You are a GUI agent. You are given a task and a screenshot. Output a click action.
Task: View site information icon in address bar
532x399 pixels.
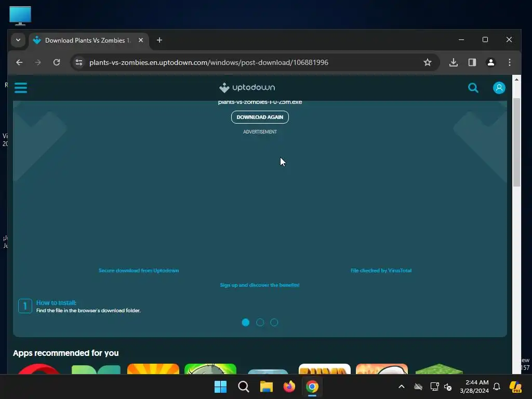pos(79,62)
